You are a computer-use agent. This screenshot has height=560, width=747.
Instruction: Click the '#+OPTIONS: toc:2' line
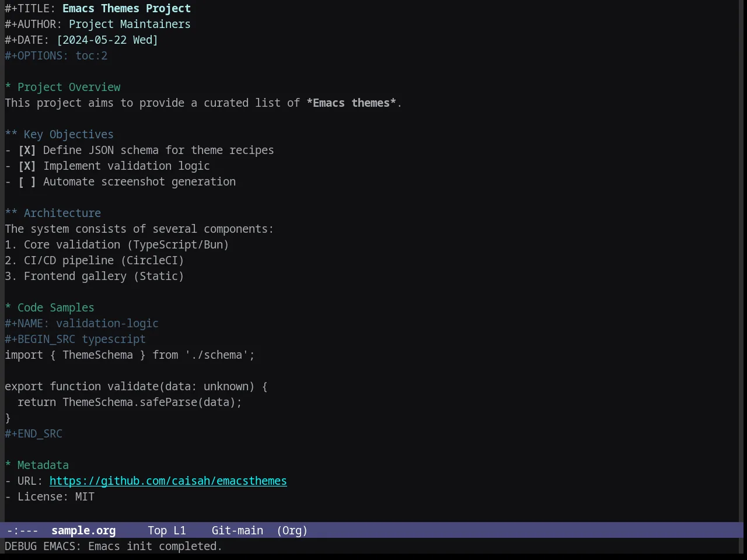point(56,56)
